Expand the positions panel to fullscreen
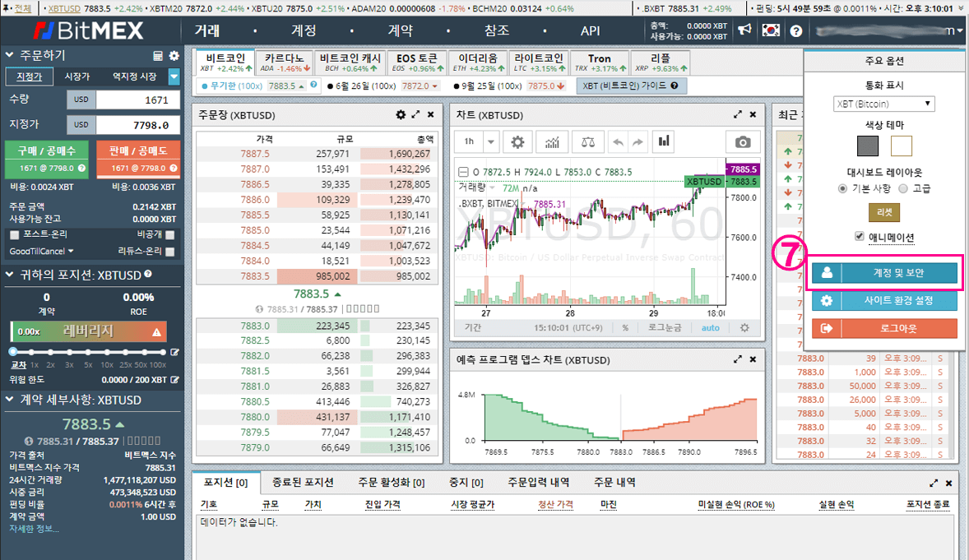The height and width of the screenshot is (560, 969). pyautogui.click(x=933, y=484)
